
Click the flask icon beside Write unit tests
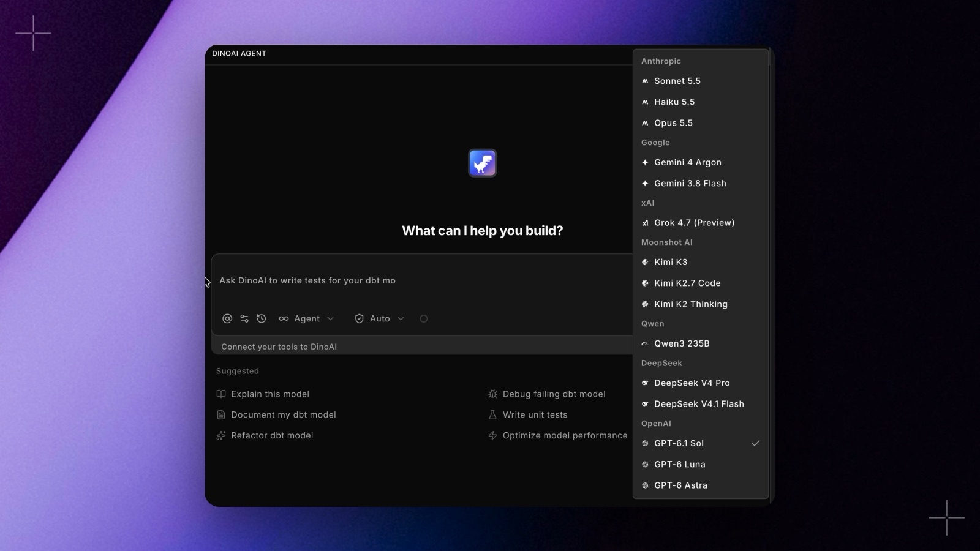[492, 415]
